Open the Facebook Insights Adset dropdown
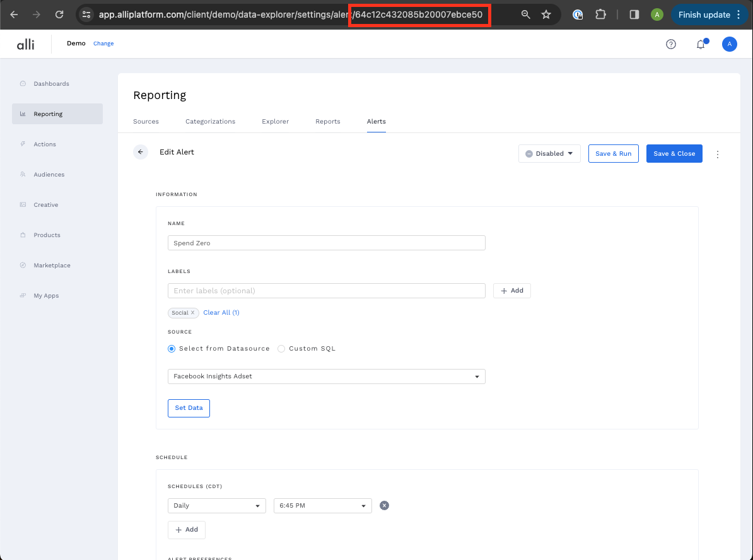The width and height of the screenshot is (753, 560). tap(327, 376)
